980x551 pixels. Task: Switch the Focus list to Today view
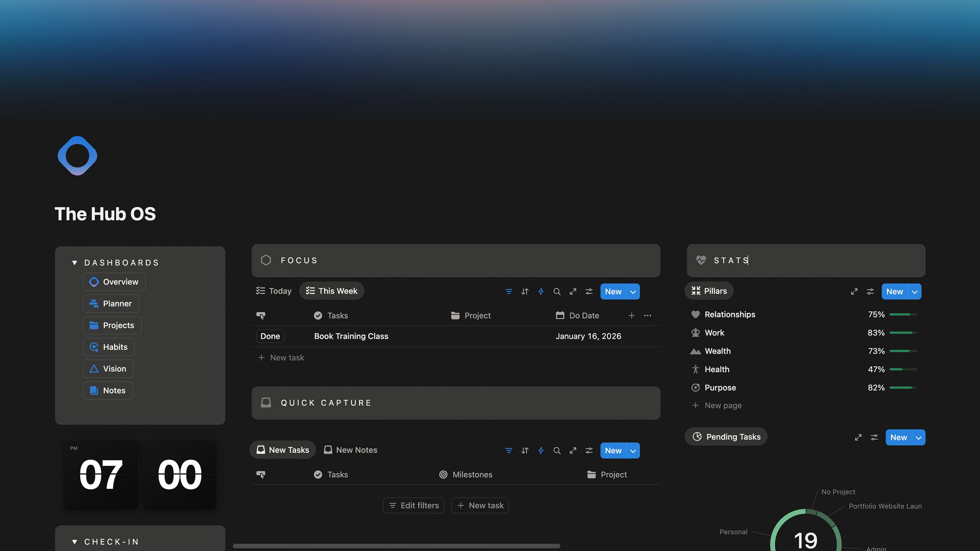(273, 290)
